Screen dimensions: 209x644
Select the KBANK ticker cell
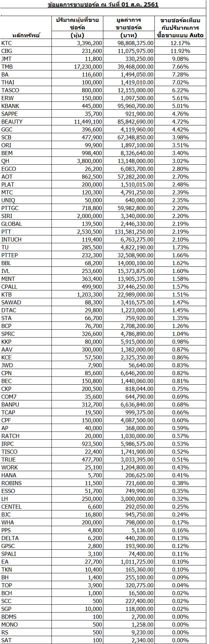pos(10,106)
